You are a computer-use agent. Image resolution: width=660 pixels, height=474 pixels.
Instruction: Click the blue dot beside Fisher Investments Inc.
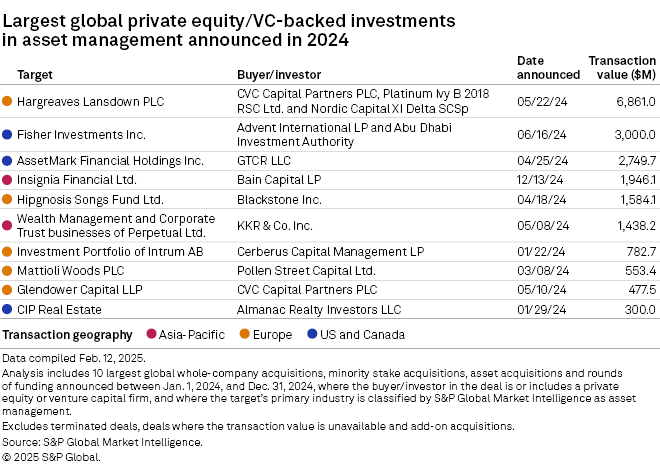[8, 134]
